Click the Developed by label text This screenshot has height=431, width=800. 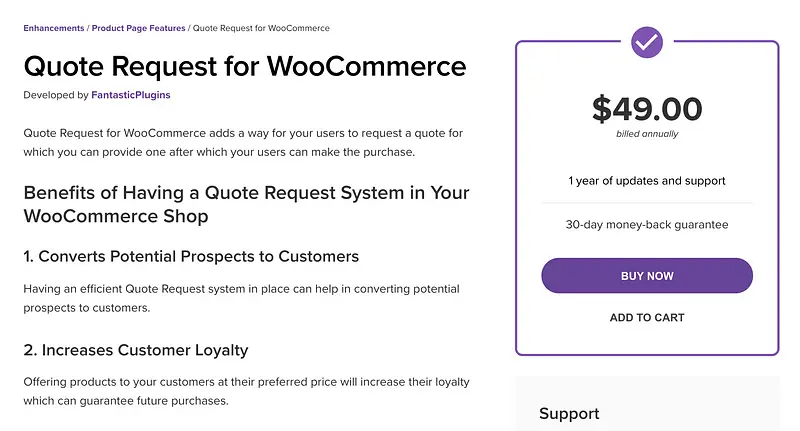pyautogui.click(x=53, y=95)
